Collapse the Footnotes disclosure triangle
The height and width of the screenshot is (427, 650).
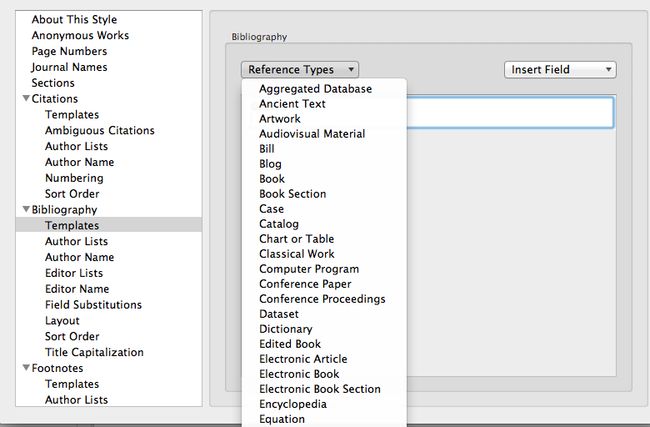click(26, 368)
